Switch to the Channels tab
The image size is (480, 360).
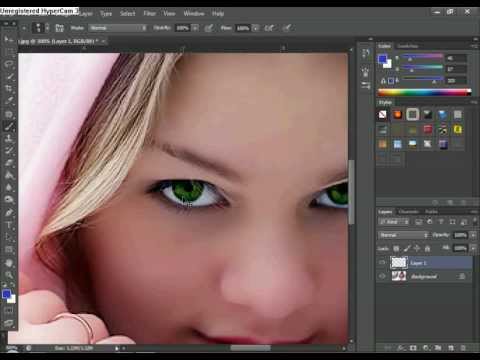(409, 212)
